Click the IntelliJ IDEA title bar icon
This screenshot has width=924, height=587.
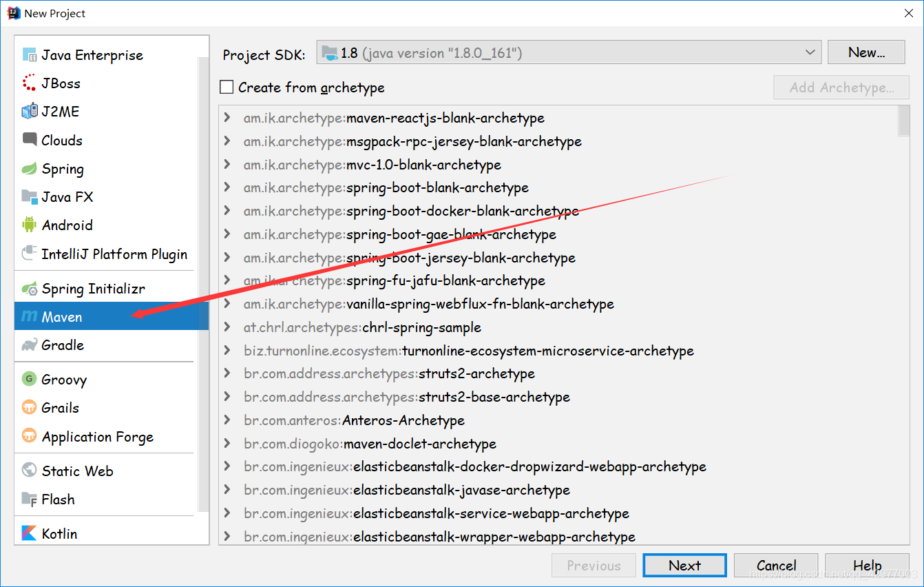13,13
